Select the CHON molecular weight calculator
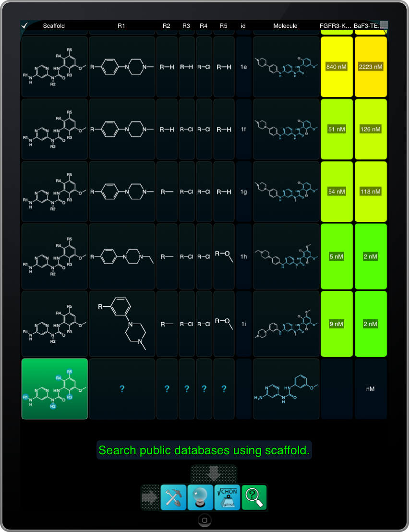 point(227,497)
